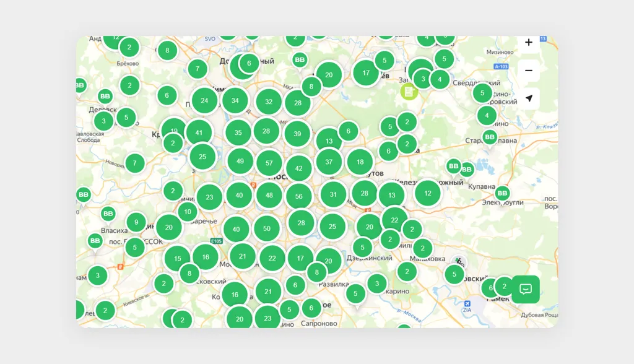
Task: Open the store cluster labeled 9
Action: [136, 222]
